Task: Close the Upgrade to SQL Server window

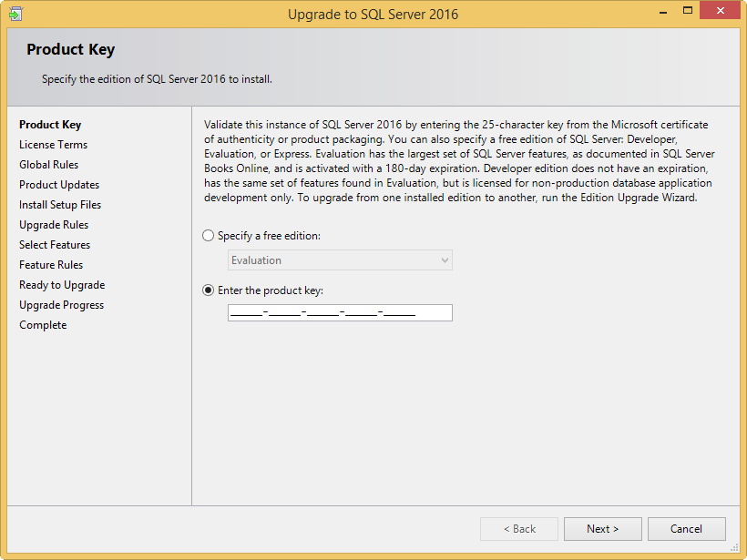Action: click(721, 11)
